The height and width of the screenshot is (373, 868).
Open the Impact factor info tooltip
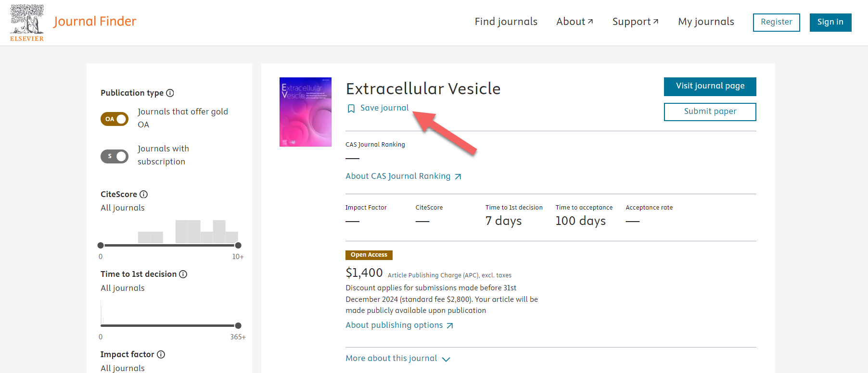pos(160,354)
